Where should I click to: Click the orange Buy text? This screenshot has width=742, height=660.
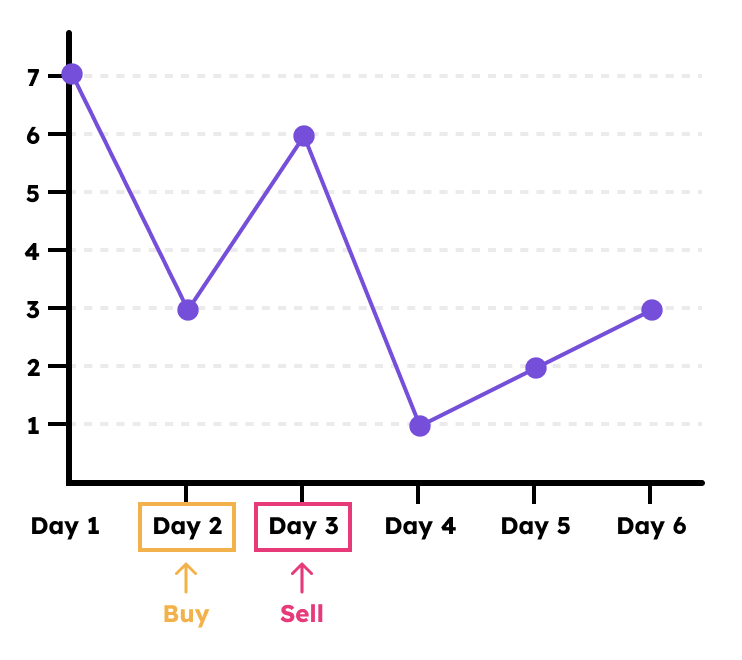coord(186,614)
